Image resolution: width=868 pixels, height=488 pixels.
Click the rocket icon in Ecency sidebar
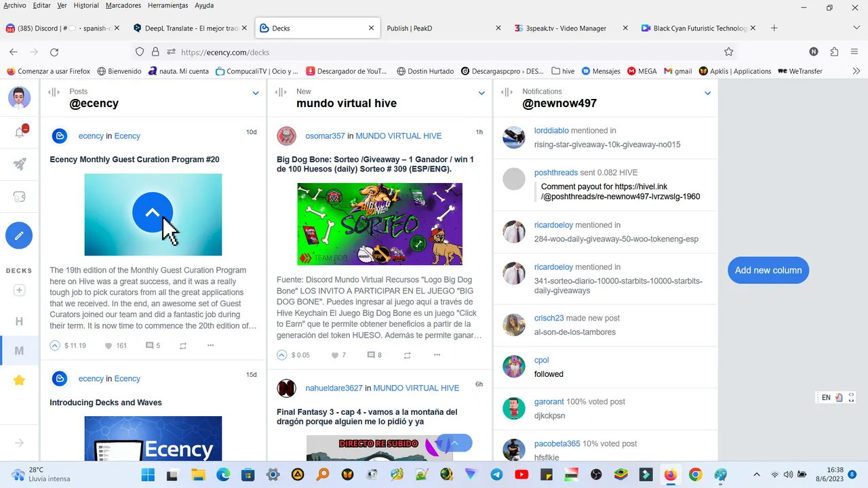tap(20, 164)
